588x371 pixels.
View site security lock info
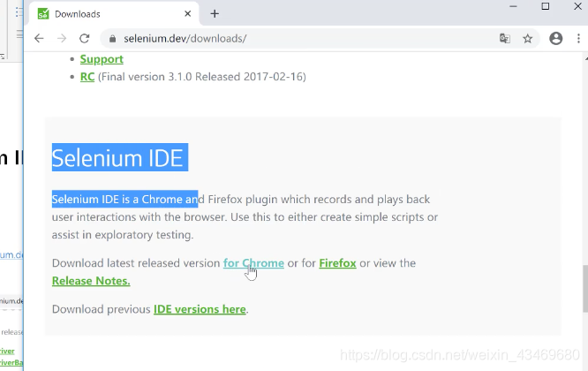[112, 39]
